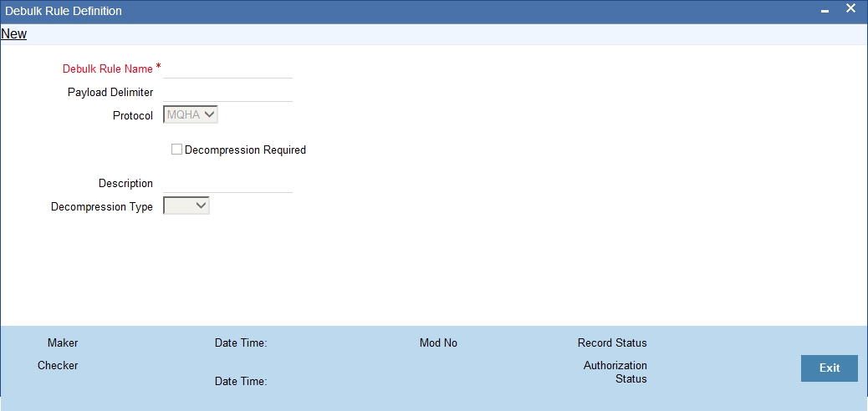Click the Authorization Status label
The width and height of the screenshot is (868, 411).
click(615, 373)
